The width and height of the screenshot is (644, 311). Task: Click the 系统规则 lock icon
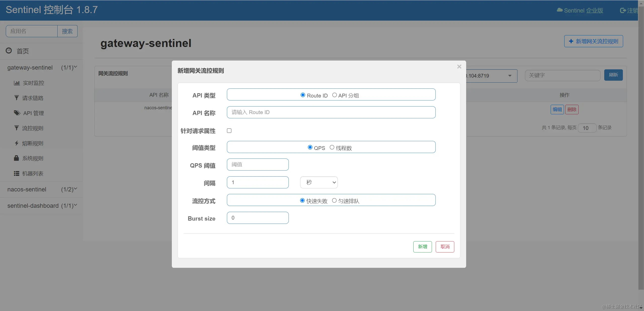pos(16,158)
